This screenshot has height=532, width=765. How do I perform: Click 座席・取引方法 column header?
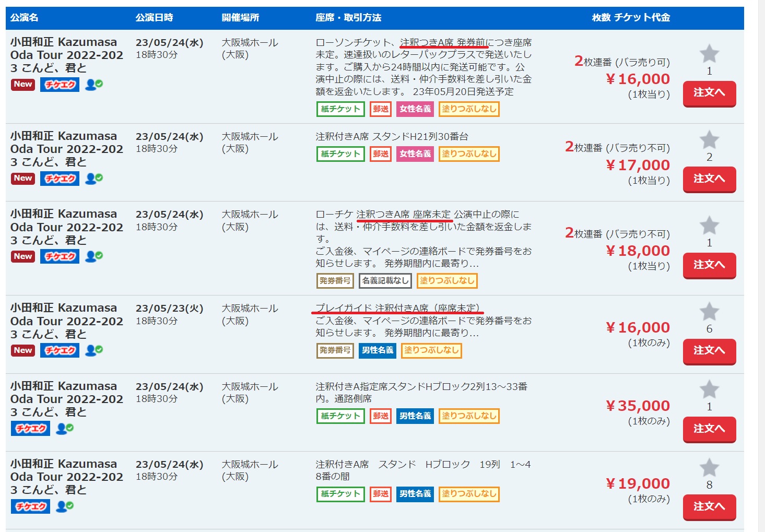[348, 17]
